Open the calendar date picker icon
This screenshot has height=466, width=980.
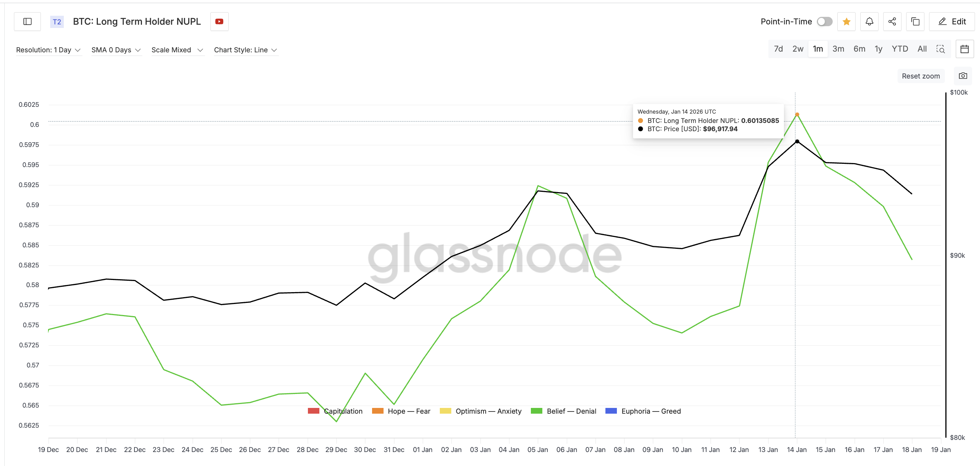pos(965,49)
